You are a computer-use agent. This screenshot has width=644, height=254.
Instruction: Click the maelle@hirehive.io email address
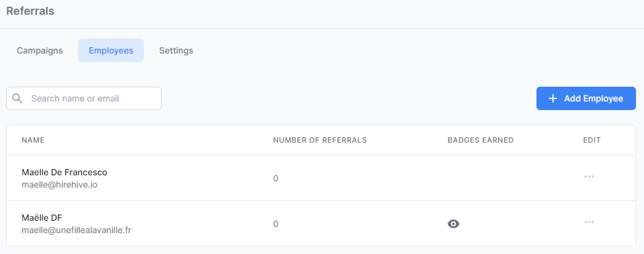pyautogui.click(x=59, y=185)
